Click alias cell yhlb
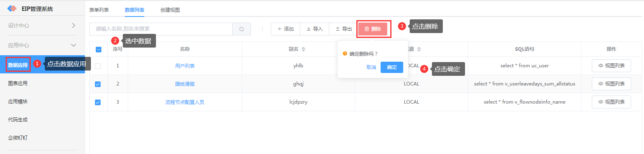 click(x=298, y=66)
